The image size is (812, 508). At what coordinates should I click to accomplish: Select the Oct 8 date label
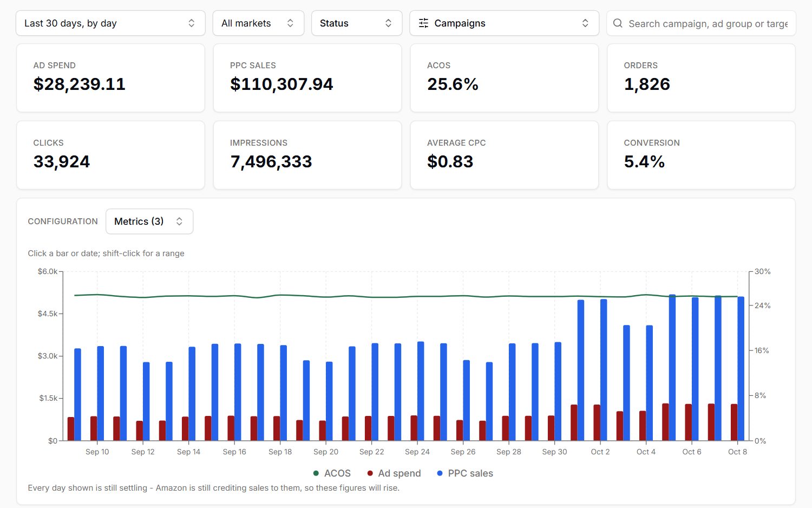point(738,452)
